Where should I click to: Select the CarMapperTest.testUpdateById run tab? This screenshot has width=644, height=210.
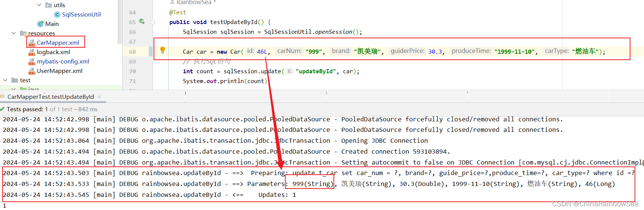tap(51, 97)
